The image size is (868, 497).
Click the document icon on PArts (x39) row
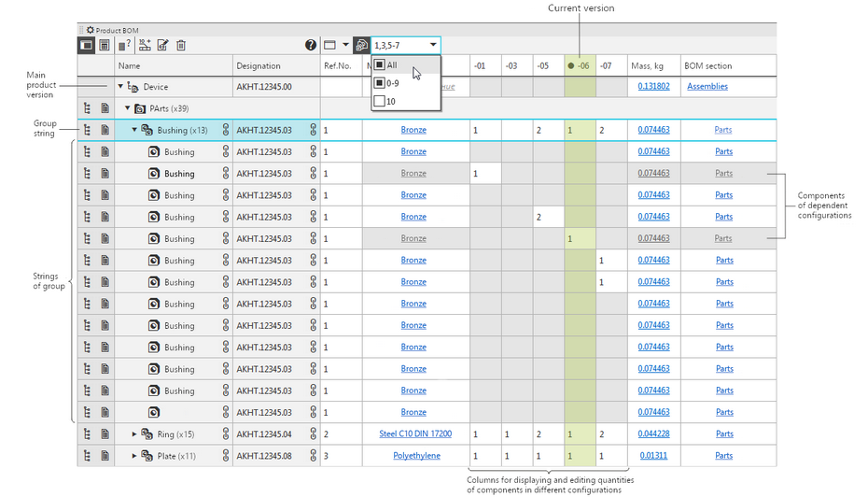tap(105, 108)
